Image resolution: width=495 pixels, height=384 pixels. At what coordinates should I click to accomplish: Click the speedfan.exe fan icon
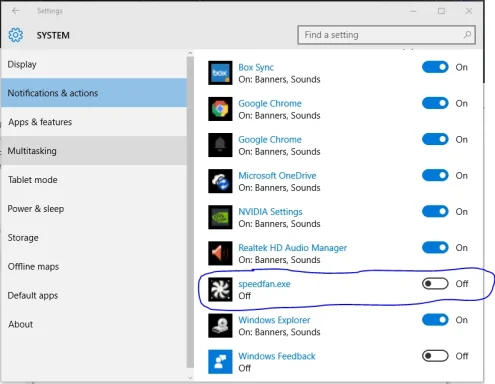[x=220, y=289]
